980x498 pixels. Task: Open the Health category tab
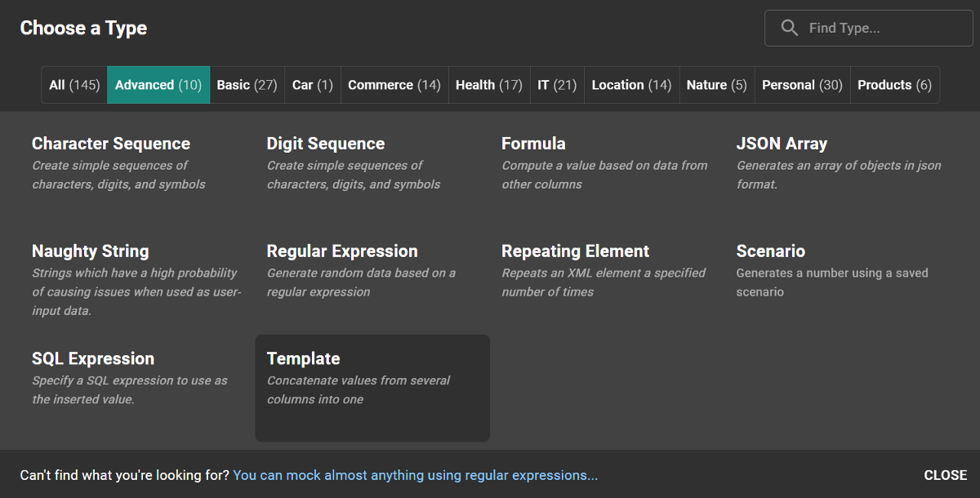488,85
